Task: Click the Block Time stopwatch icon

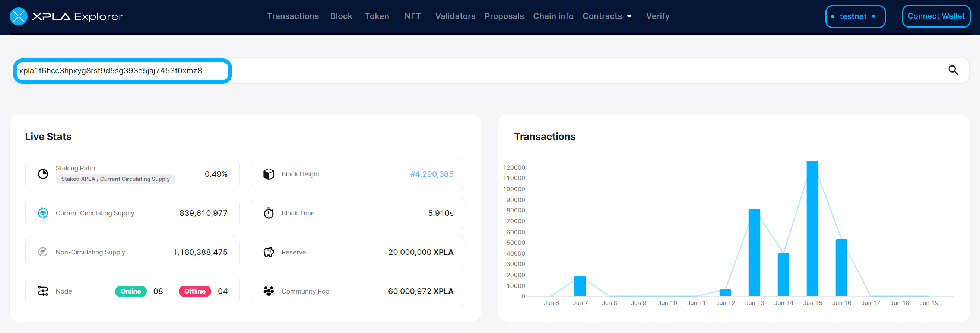Action: [269, 213]
